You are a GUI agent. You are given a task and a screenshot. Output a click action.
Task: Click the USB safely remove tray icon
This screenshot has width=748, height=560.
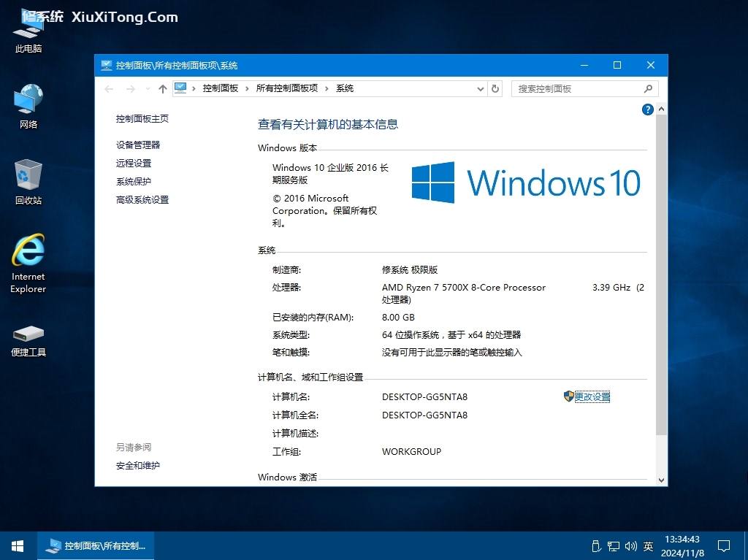pyautogui.click(x=595, y=546)
